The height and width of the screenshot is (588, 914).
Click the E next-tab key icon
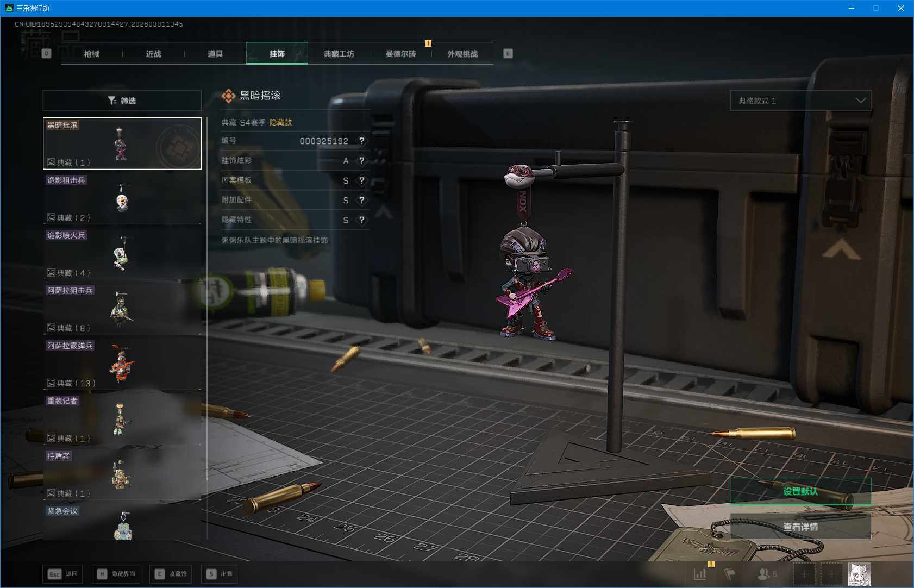508,53
